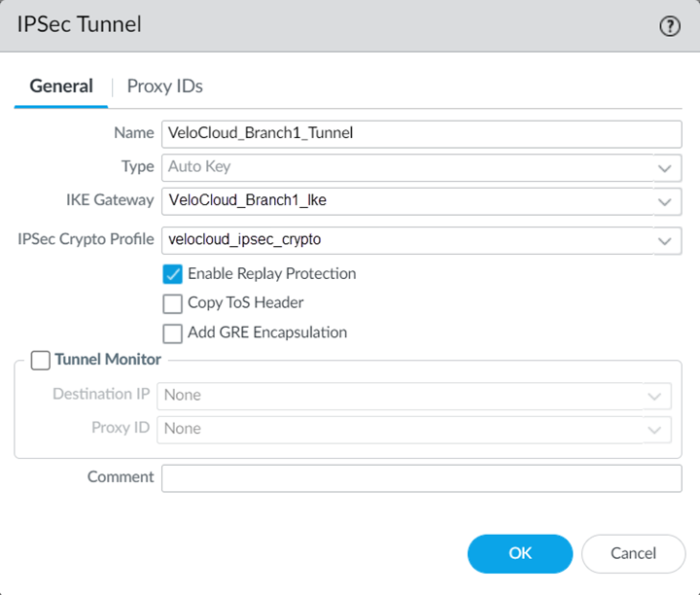Select the velocloud_ipsec_crypto profile text field
700x595 pixels.
pos(403,240)
